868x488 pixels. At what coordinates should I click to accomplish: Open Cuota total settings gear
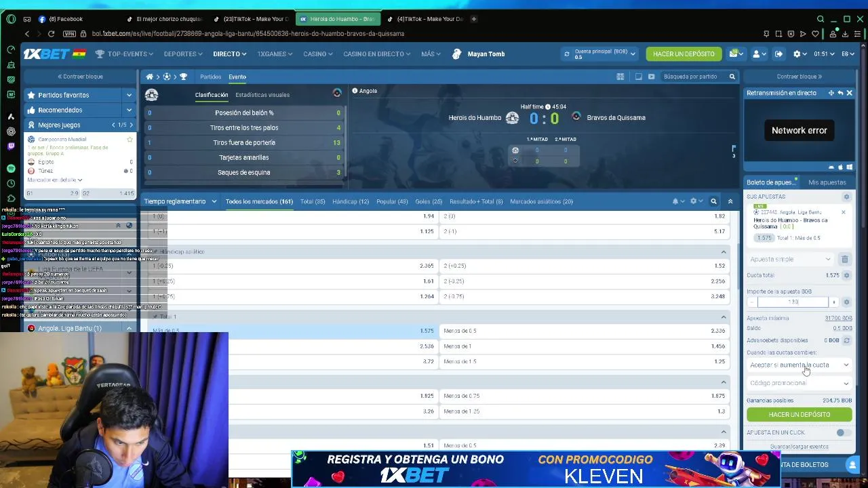coord(846,275)
